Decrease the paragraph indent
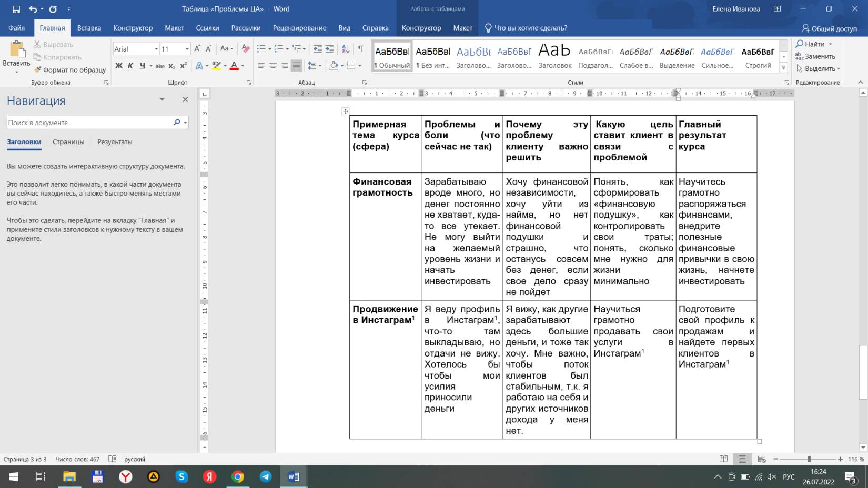 pos(318,48)
